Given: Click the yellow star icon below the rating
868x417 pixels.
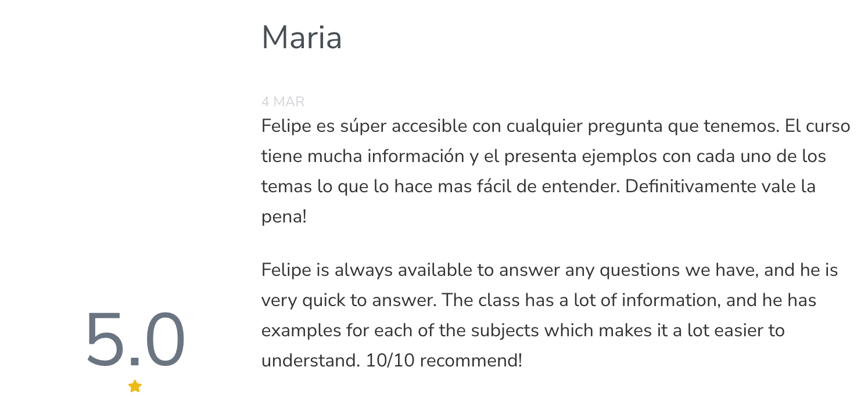Looking at the screenshot, I should tap(135, 386).
